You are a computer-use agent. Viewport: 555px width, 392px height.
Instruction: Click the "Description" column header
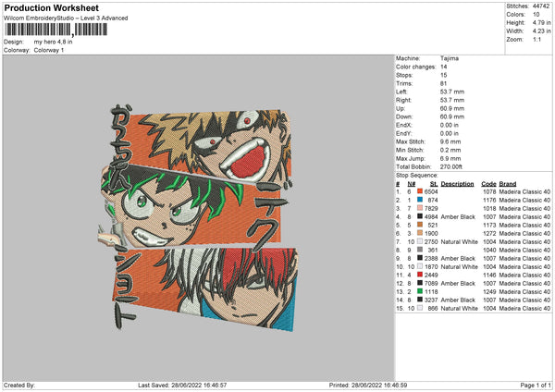tap(457, 184)
